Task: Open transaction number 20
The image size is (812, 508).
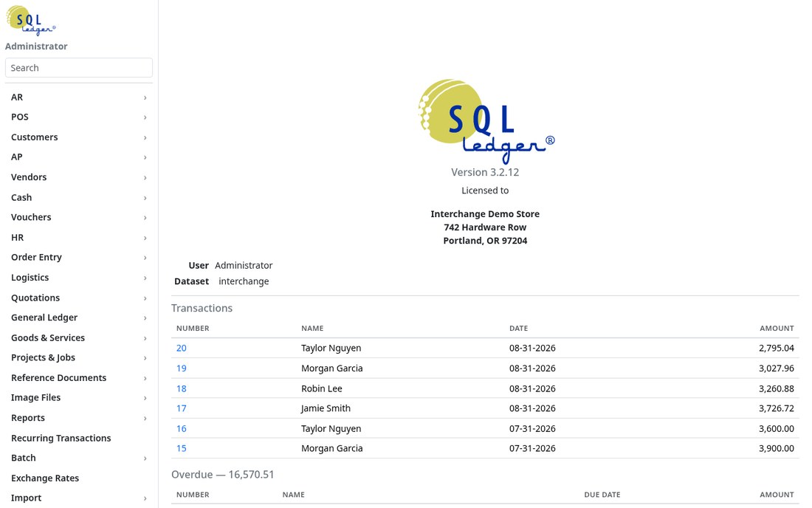Action: tap(182, 348)
